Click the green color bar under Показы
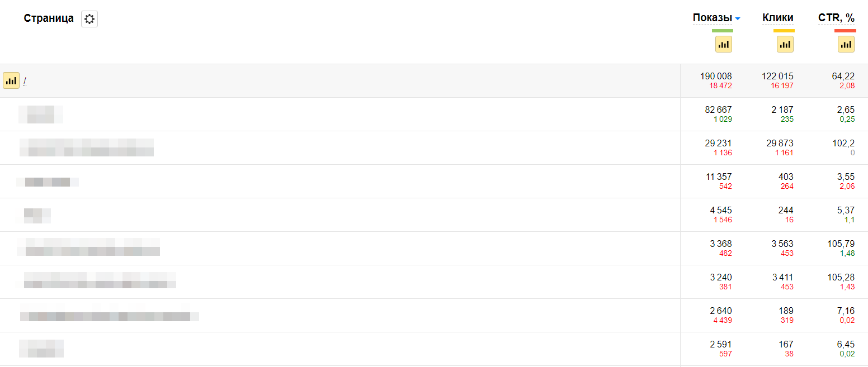 click(722, 31)
